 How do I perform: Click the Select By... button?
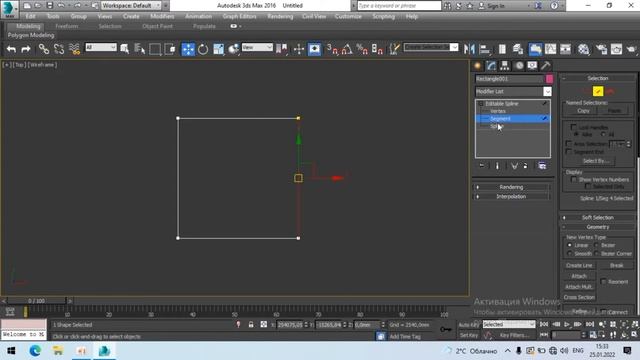(x=596, y=161)
